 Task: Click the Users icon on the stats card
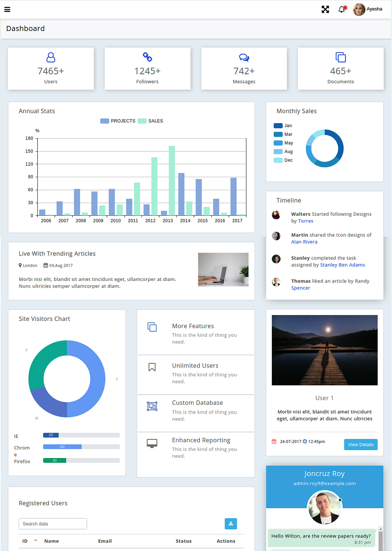50,57
